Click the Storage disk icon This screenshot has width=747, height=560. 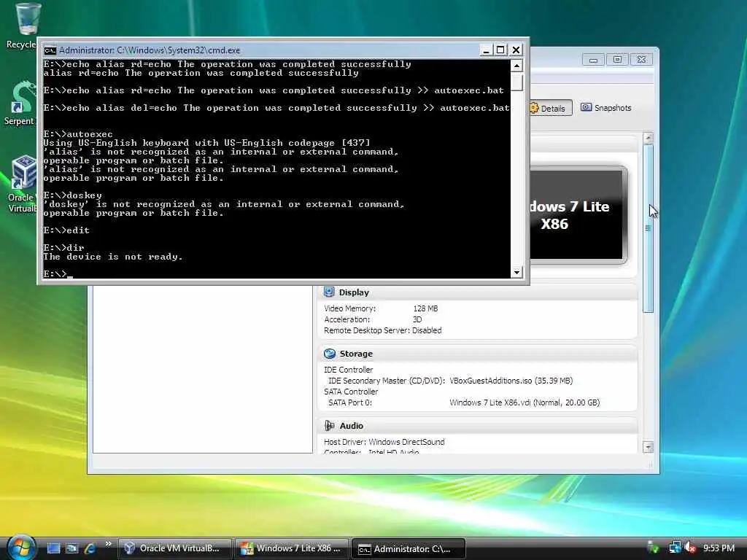pyautogui.click(x=330, y=354)
